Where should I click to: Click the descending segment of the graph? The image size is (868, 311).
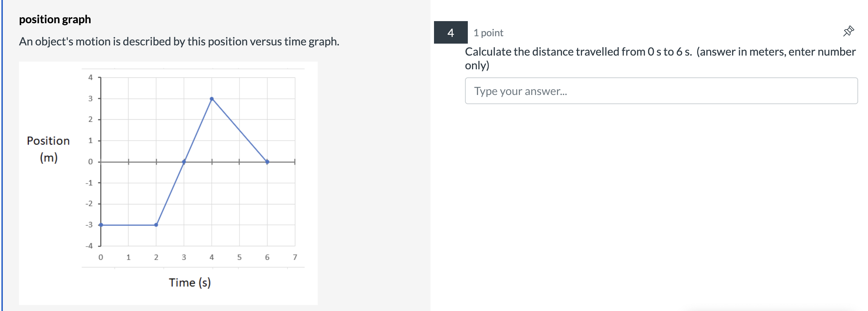click(240, 130)
